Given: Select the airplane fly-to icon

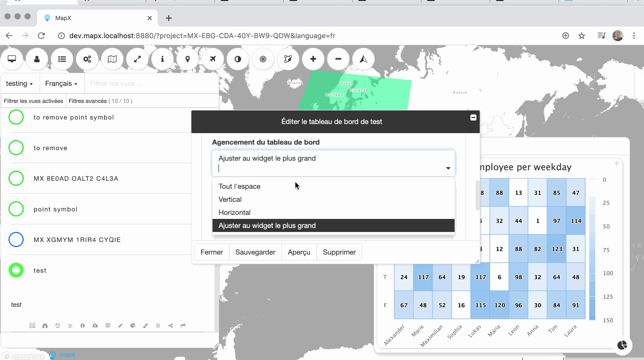Looking at the screenshot, I should point(212,59).
